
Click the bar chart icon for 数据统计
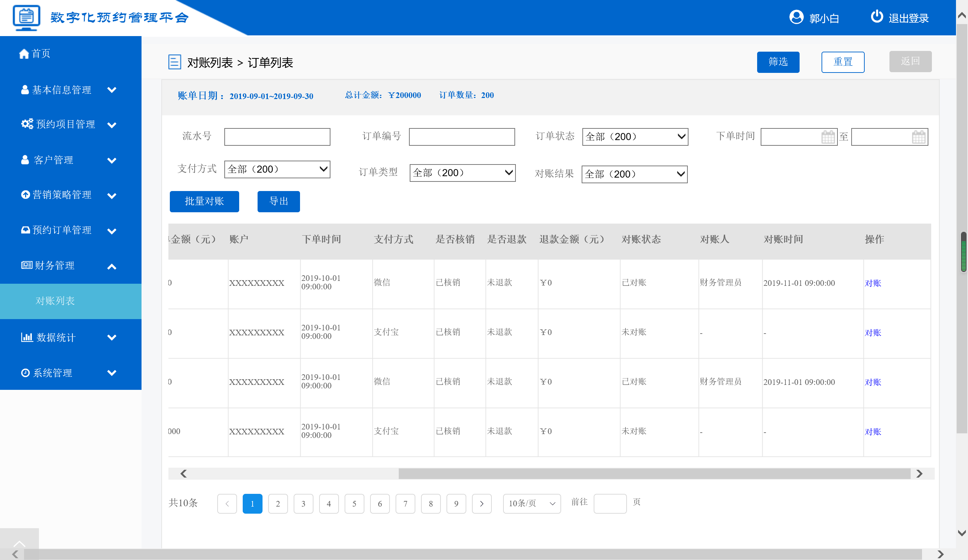pos(27,337)
